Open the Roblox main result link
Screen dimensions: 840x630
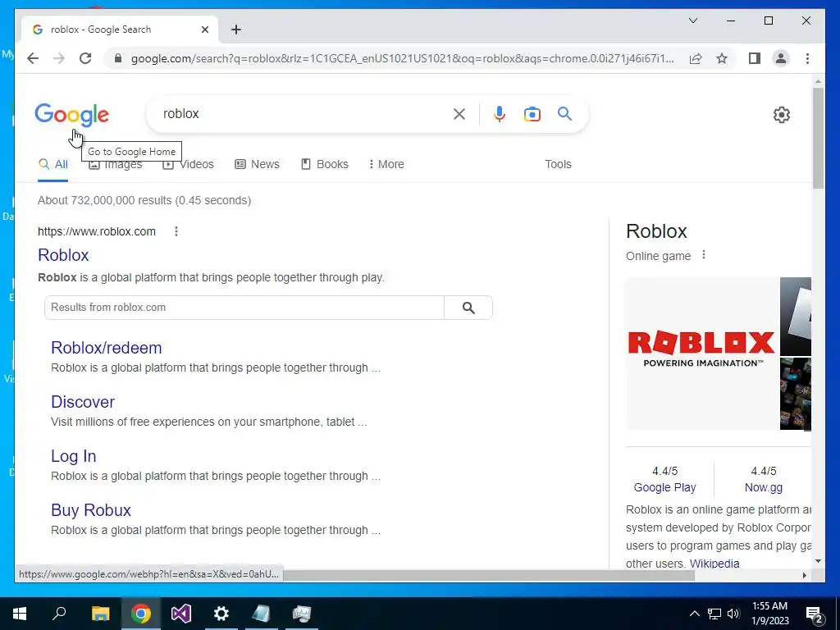pos(63,255)
